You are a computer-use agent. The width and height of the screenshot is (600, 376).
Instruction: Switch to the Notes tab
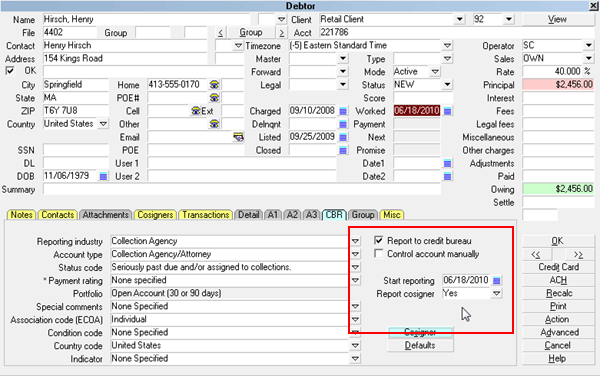tap(21, 215)
